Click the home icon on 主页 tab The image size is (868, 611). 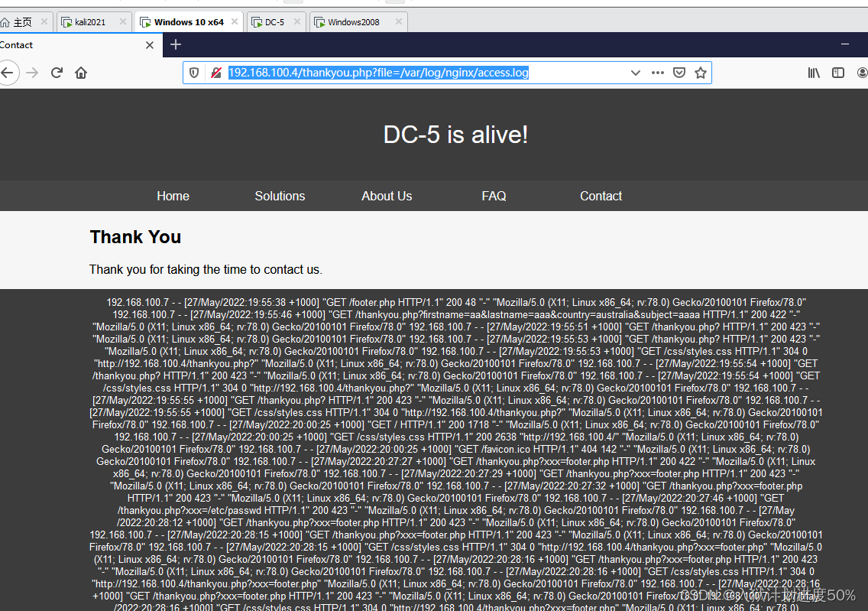(5, 22)
